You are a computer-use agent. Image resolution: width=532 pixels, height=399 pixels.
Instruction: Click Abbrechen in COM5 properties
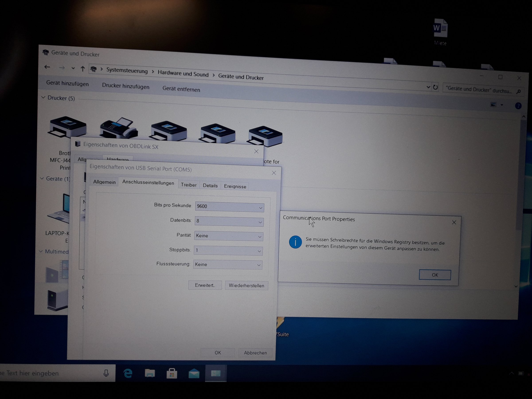[x=255, y=353]
